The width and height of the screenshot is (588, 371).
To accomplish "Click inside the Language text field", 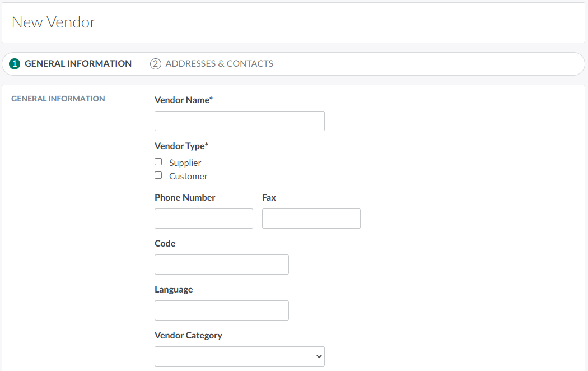I will pos(221,310).
